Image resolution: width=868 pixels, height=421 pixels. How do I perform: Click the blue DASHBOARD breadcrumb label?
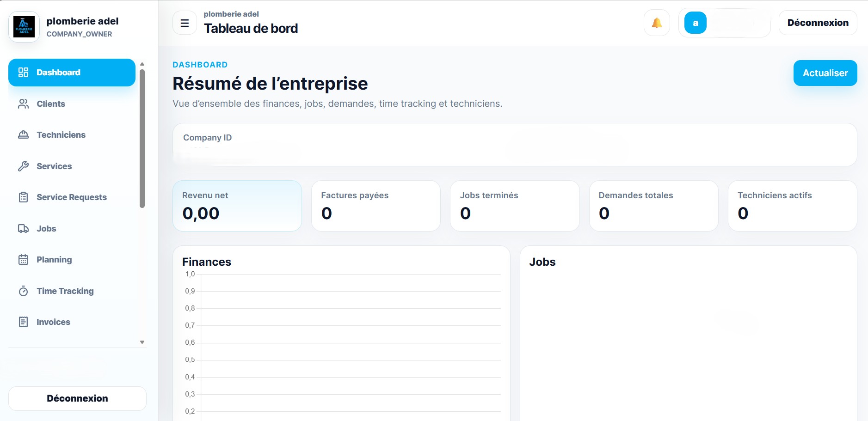point(200,65)
